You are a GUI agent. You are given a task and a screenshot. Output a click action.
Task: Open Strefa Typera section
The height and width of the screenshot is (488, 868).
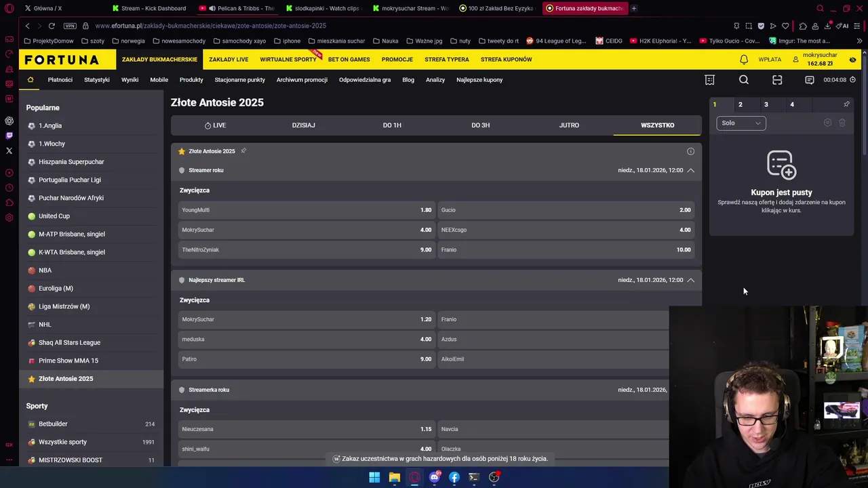447,60
